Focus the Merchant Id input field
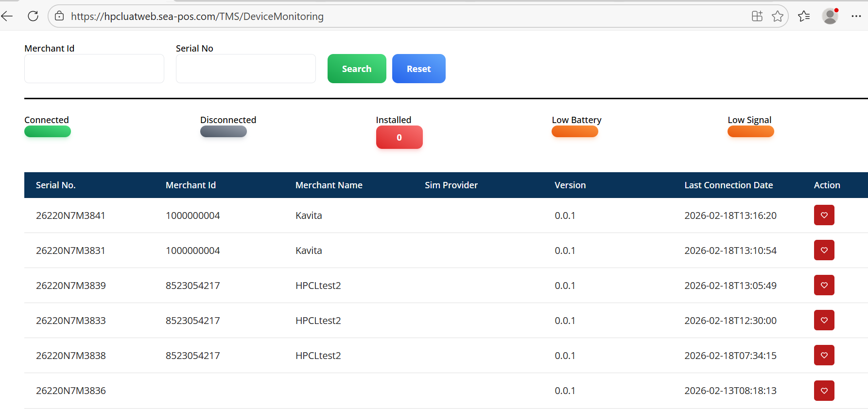 tap(94, 69)
